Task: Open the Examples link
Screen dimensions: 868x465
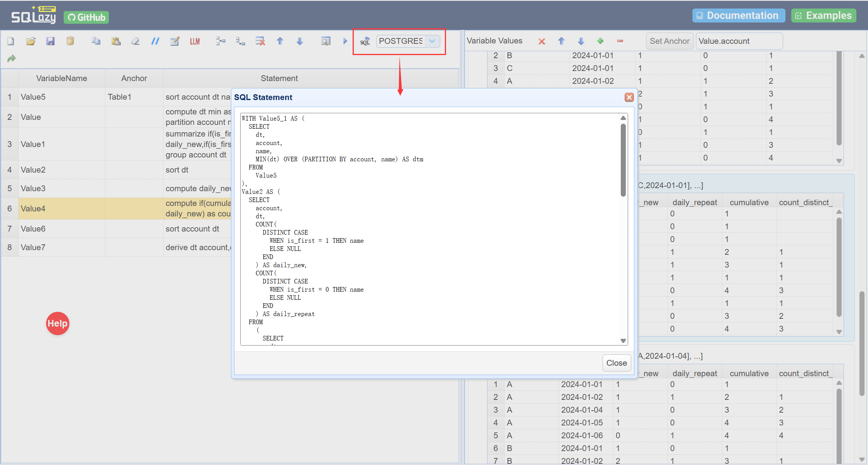Action: [x=823, y=16]
